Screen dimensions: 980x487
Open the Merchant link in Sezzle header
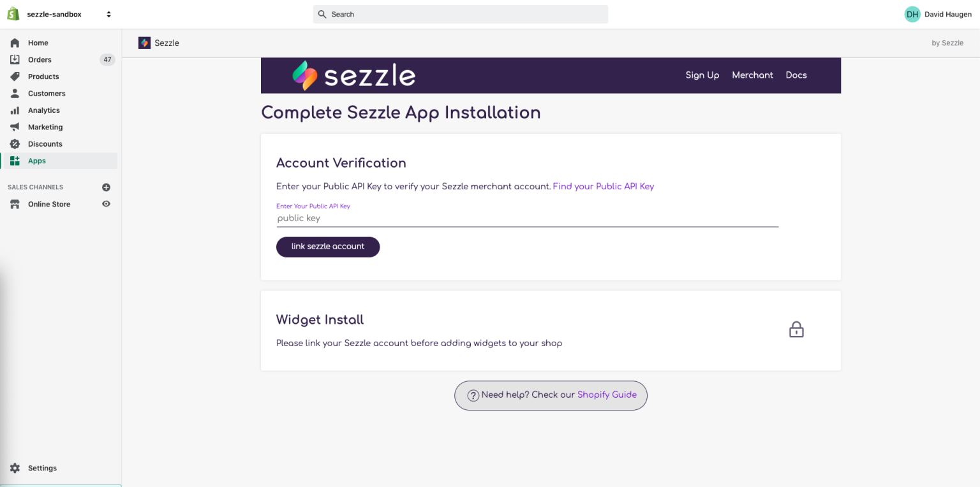(x=752, y=75)
